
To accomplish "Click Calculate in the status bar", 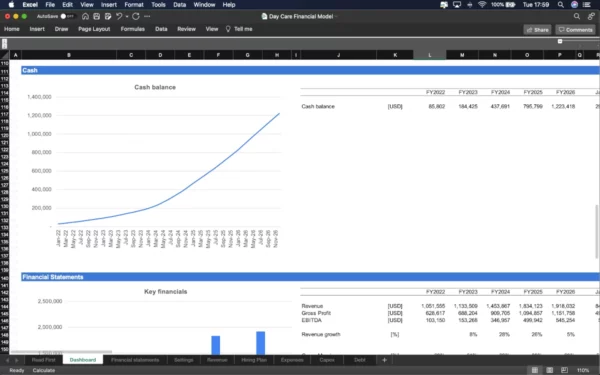I will pyautogui.click(x=44, y=370).
